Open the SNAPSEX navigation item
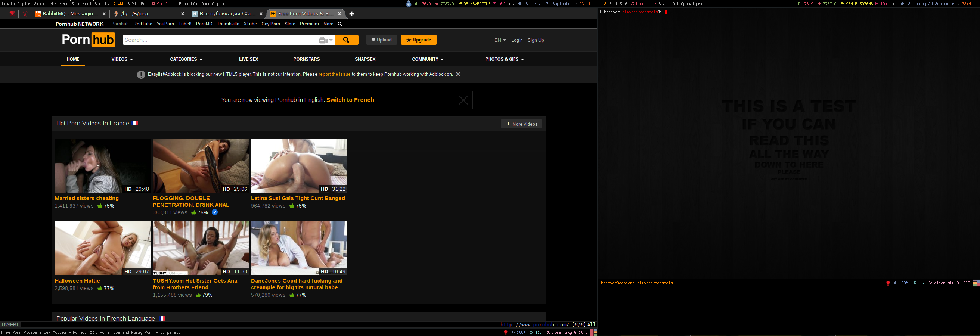The height and width of the screenshot is (336, 980). (x=365, y=59)
